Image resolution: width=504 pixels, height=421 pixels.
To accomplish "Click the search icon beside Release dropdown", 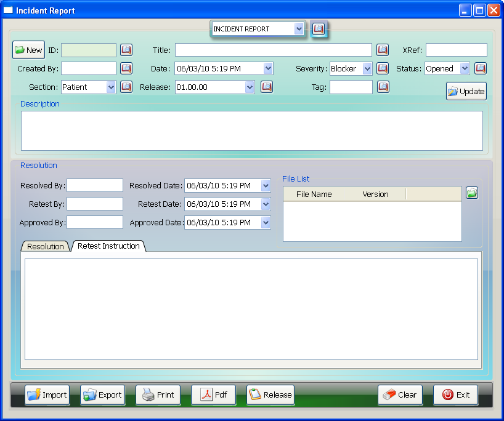I will click(267, 87).
